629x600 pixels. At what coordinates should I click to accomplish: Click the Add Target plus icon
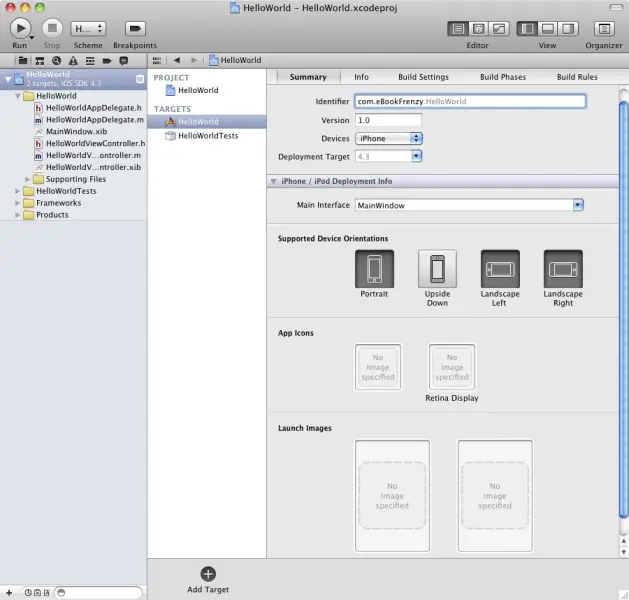208,573
